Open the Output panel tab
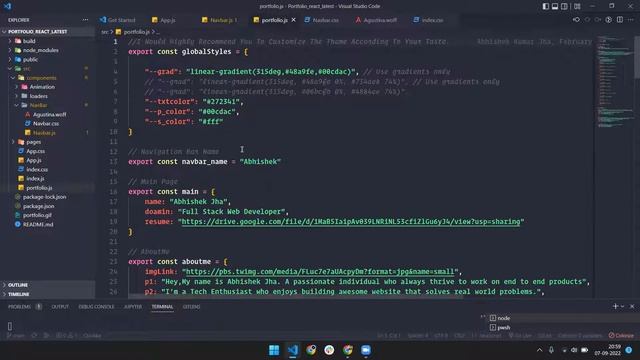Viewport: 640px width, 360px height. click(x=60, y=307)
